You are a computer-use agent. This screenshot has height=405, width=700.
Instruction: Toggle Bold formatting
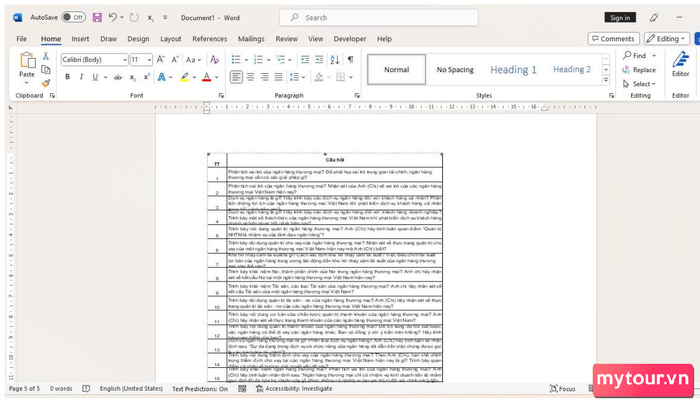(67, 76)
